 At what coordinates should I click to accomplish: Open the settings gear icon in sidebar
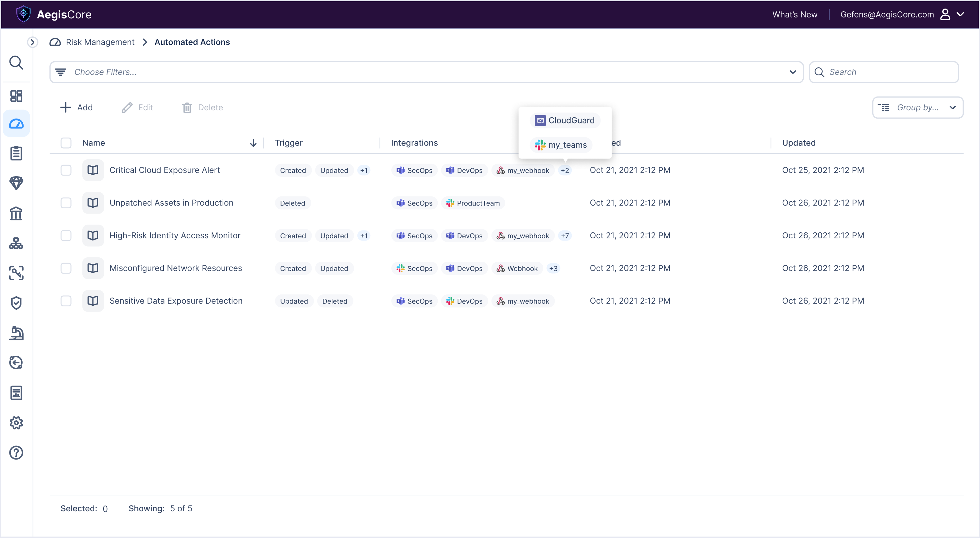[16, 423]
